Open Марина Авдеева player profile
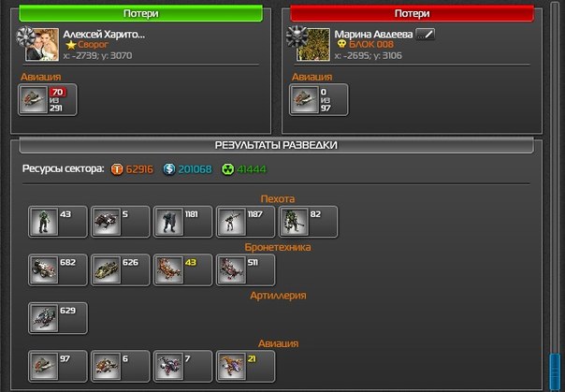Image resolution: width=565 pixels, height=392 pixels. [x=373, y=35]
